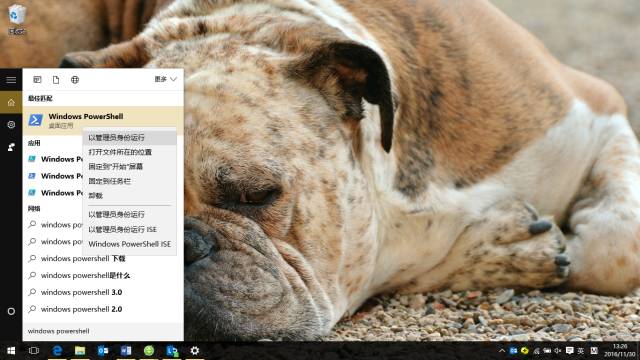The image size is (640, 360).
Task: Choose the 以管理员身份运行 entry just below the separator
Action: coord(130,214)
